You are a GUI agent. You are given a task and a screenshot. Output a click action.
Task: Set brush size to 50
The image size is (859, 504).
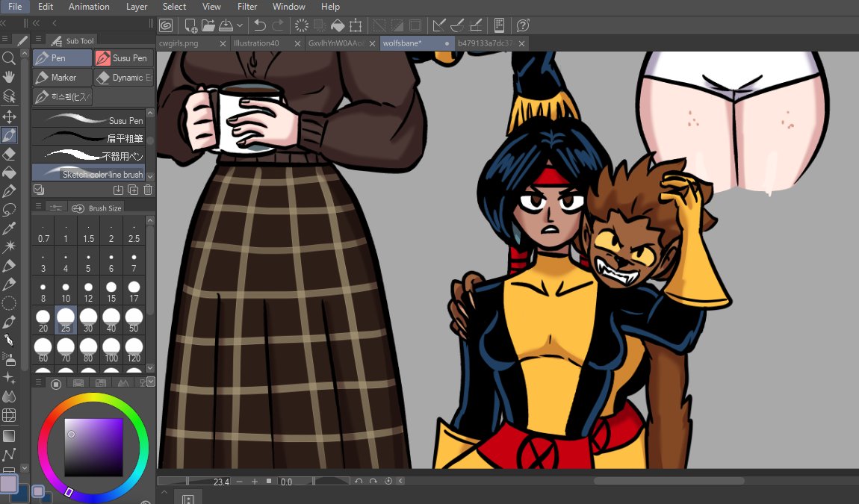click(134, 321)
